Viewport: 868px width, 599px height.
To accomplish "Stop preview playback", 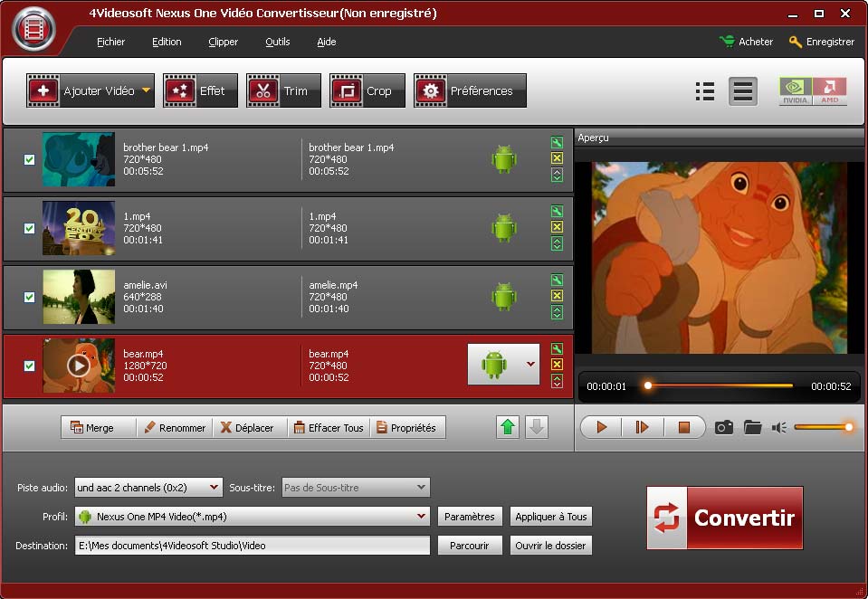I will (684, 427).
